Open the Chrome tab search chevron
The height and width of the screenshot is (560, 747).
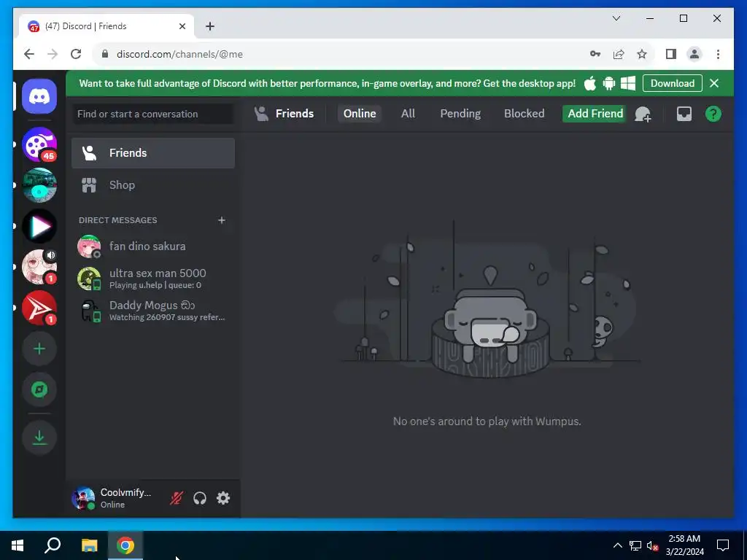(616, 18)
